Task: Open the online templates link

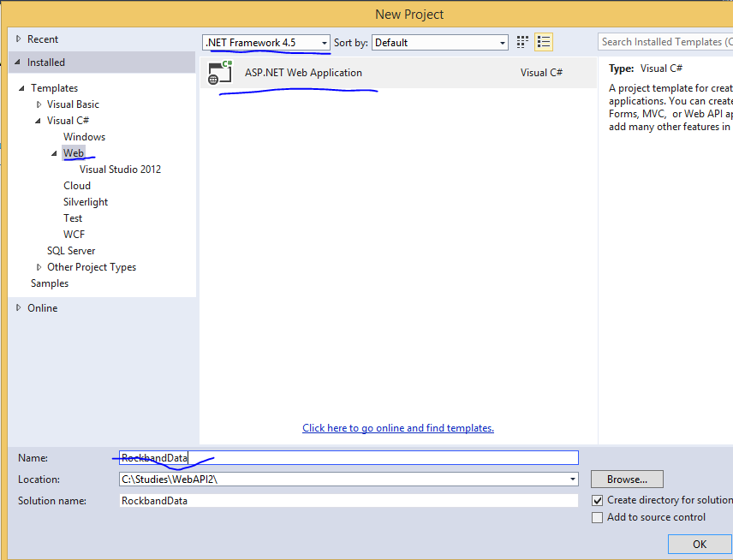Action: pyautogui.click(x=398, y=428)
